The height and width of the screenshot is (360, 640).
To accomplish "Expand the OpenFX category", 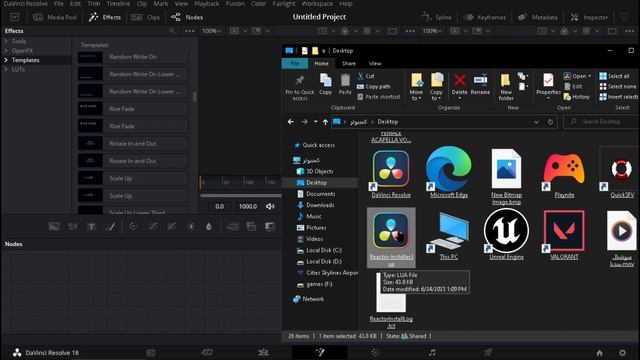I will pos(6,51).
